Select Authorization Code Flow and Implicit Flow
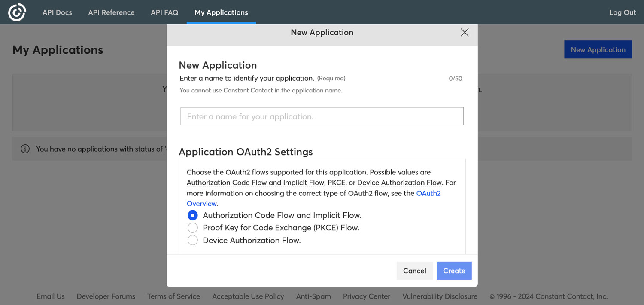The image size is (644, 305). (x=193, y=215)
